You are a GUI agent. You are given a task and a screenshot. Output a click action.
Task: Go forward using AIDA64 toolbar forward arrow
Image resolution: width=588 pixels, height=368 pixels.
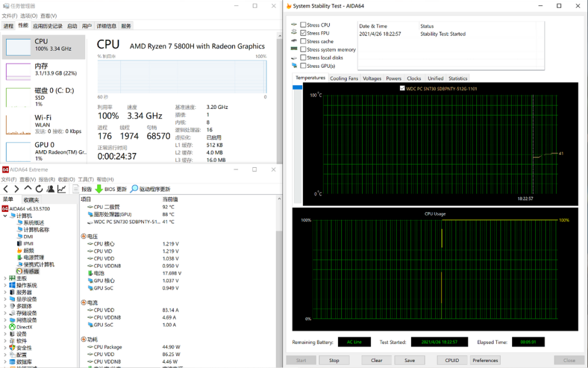[x=16, y=189]
